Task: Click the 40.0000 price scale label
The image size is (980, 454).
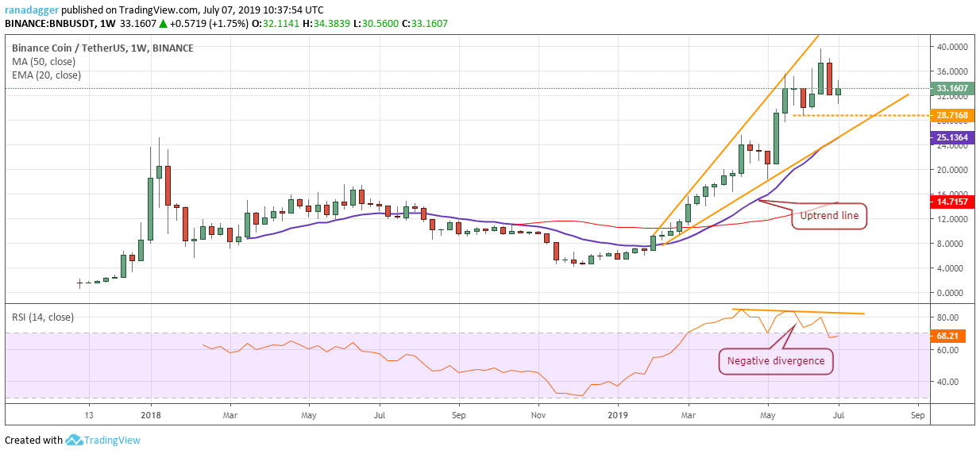Action: tap(954, 48)
